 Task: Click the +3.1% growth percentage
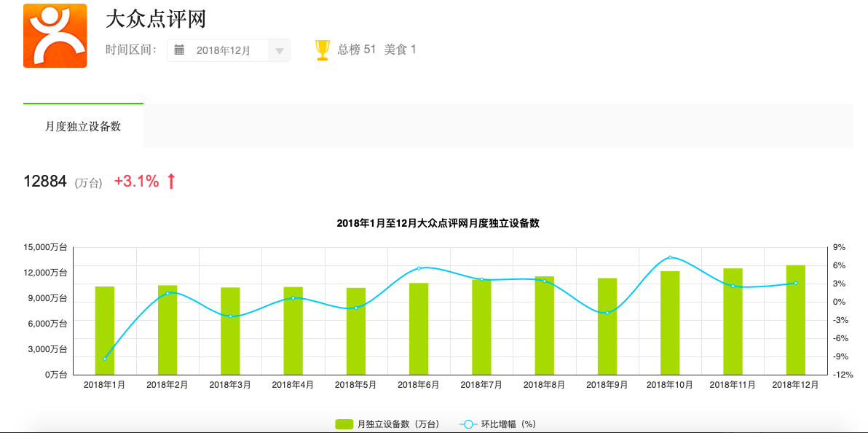click(x=137, y=181)
